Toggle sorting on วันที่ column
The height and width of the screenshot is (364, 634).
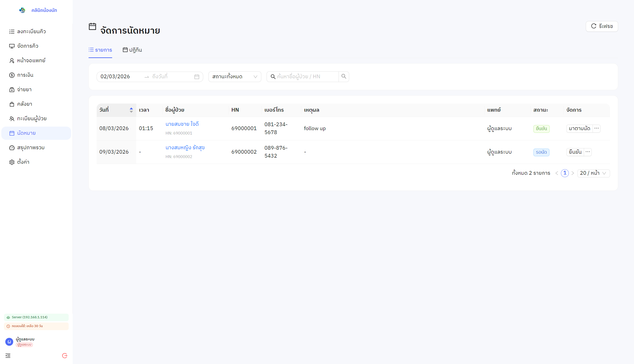[x=131, y=110]
